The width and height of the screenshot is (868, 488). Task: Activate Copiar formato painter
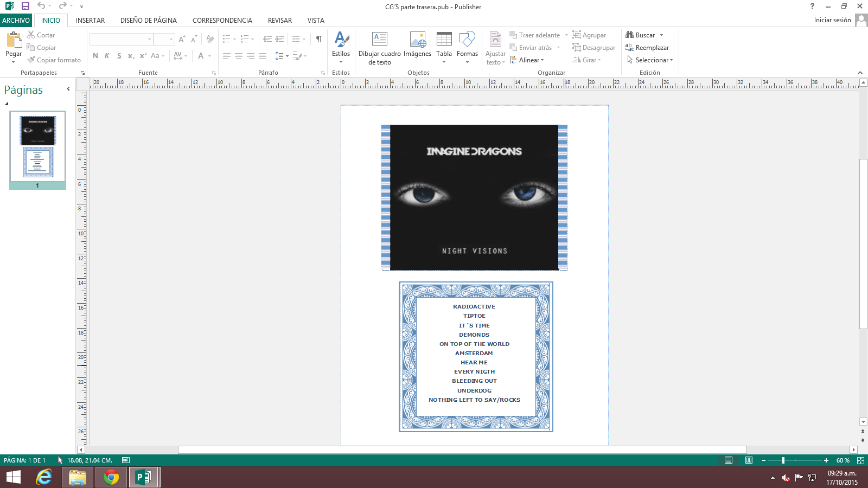[x=54, y=60]
